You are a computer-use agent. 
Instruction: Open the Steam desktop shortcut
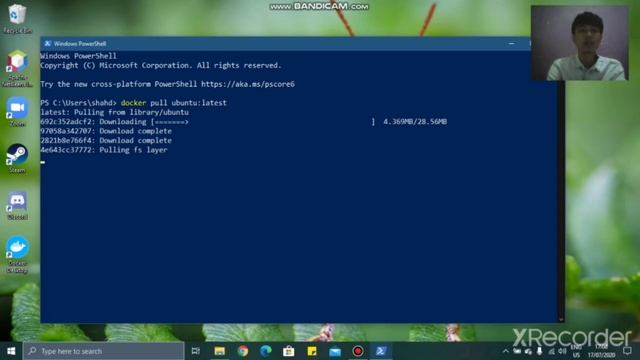tap(17, 158)
